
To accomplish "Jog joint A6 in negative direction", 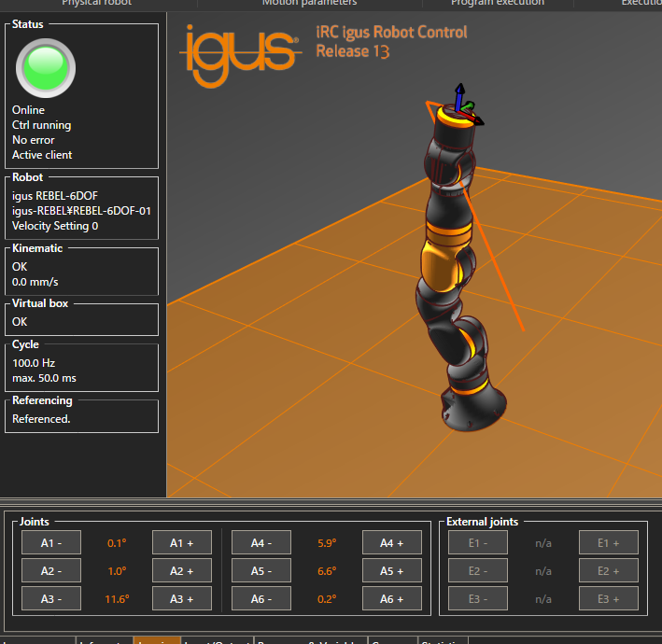I will tap(261, 598).
